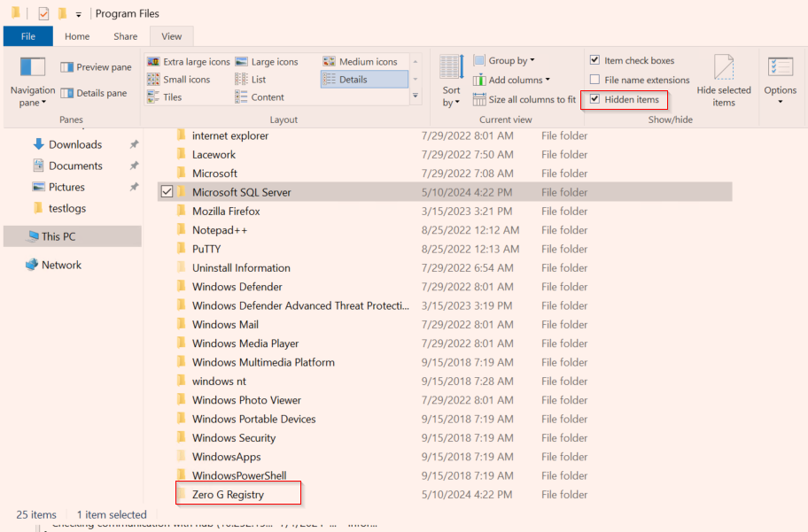
Task: Click the quick access properties checkmark icon
Action: (x=43, y=14)
